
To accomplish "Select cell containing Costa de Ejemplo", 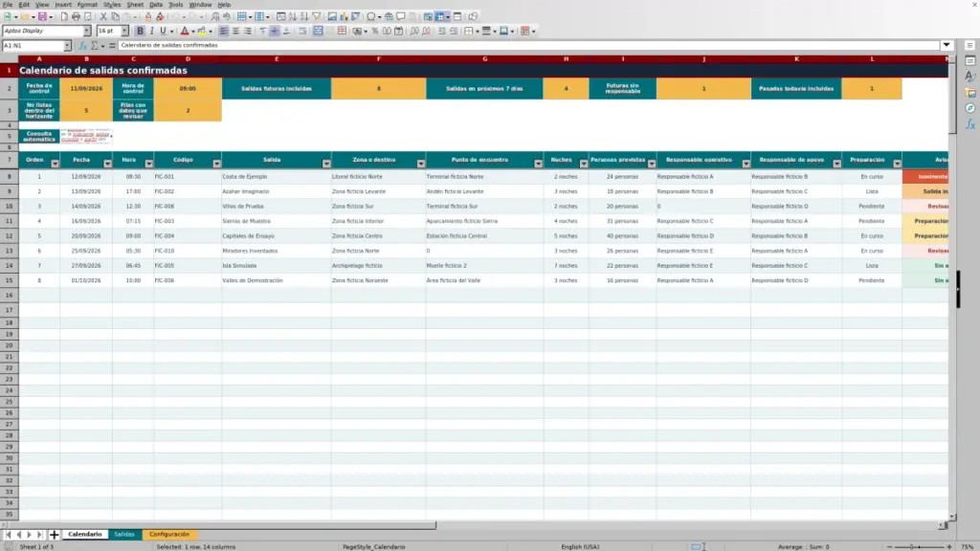I will 277,177.
